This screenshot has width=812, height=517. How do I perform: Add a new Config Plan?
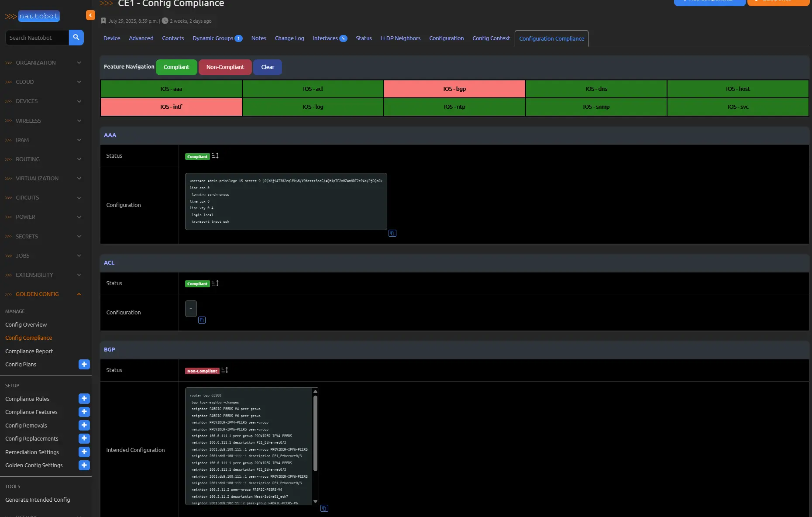click(x=84, y=364)
